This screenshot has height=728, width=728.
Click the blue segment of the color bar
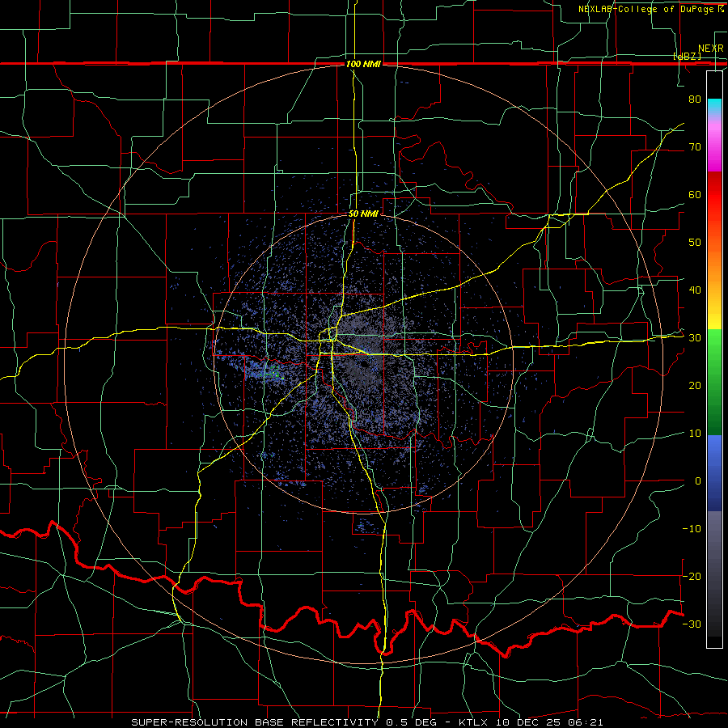(714, 473)
